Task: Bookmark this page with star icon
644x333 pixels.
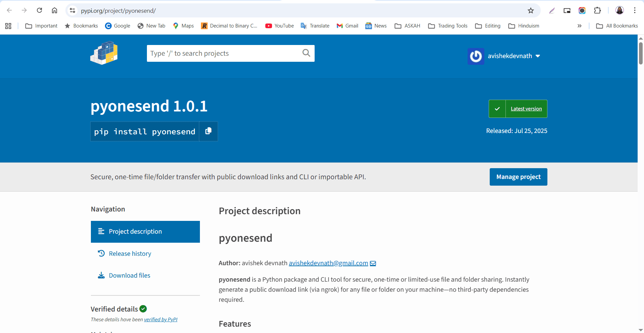Action: coord(531,11)
